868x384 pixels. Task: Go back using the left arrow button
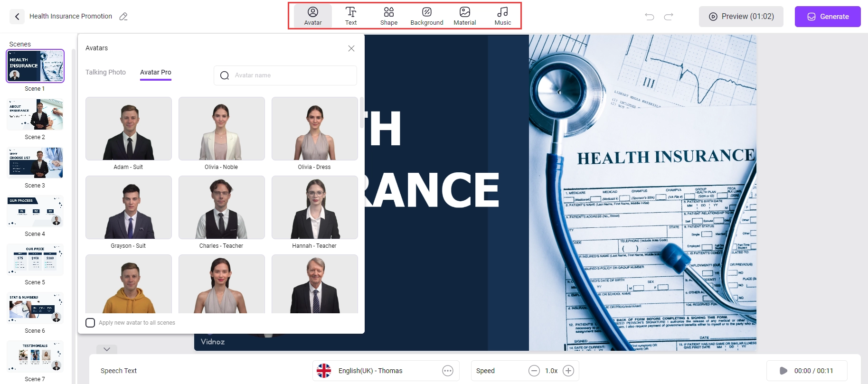17,17
